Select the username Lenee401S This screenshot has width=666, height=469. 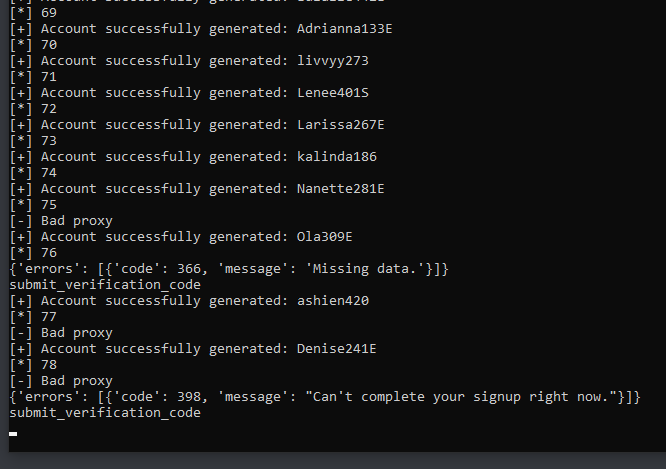tap(333, 93)
